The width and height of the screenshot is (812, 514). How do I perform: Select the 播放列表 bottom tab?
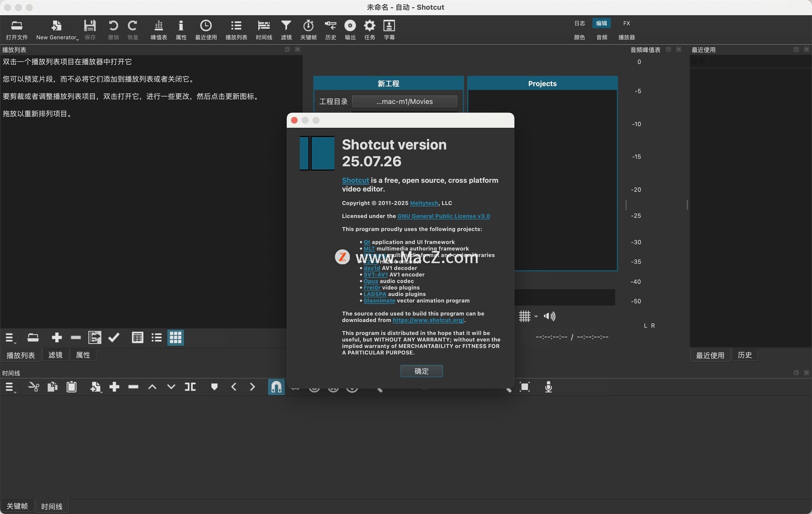pyautogui.click(x=21, y=355)
